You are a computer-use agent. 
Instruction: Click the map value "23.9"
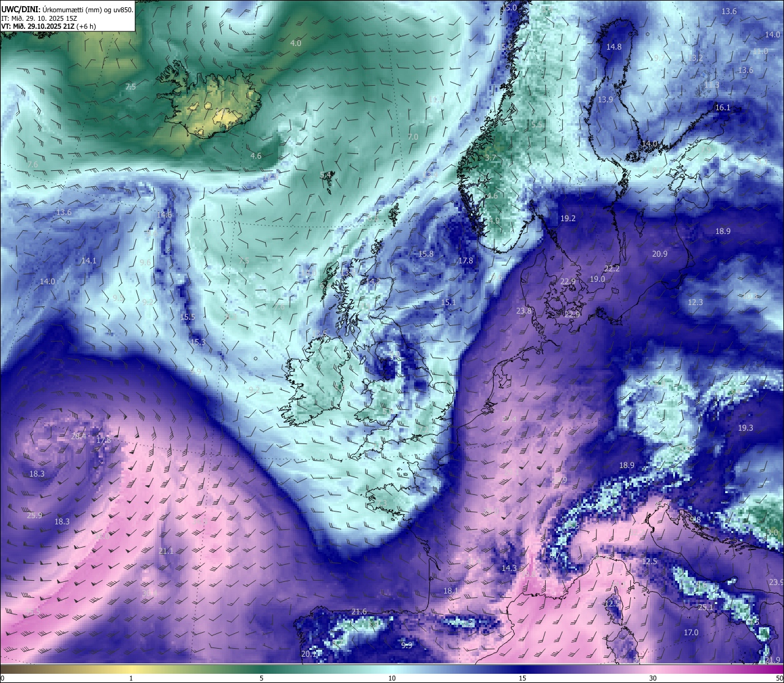click(776, 583)
